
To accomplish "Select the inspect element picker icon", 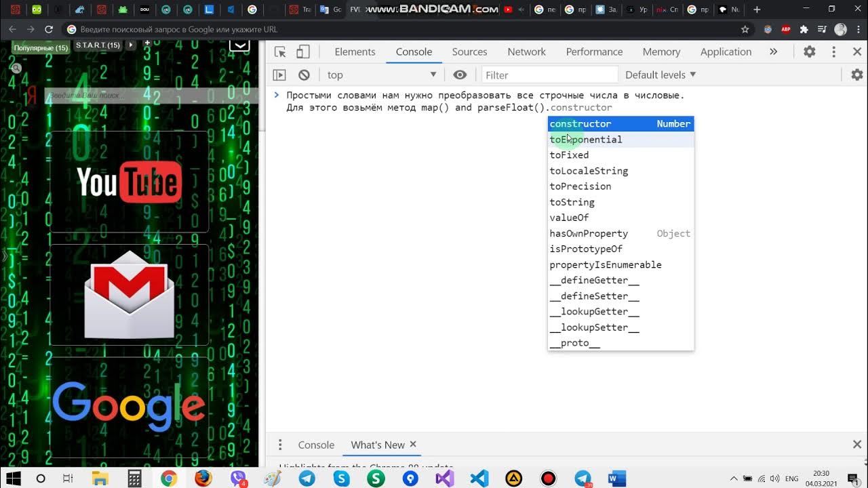I will pos(280,52).
